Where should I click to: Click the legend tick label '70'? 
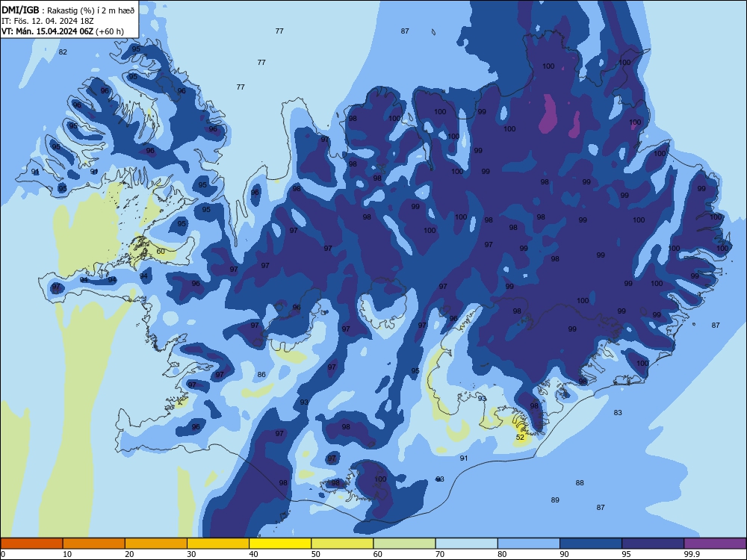pos(440,554)
